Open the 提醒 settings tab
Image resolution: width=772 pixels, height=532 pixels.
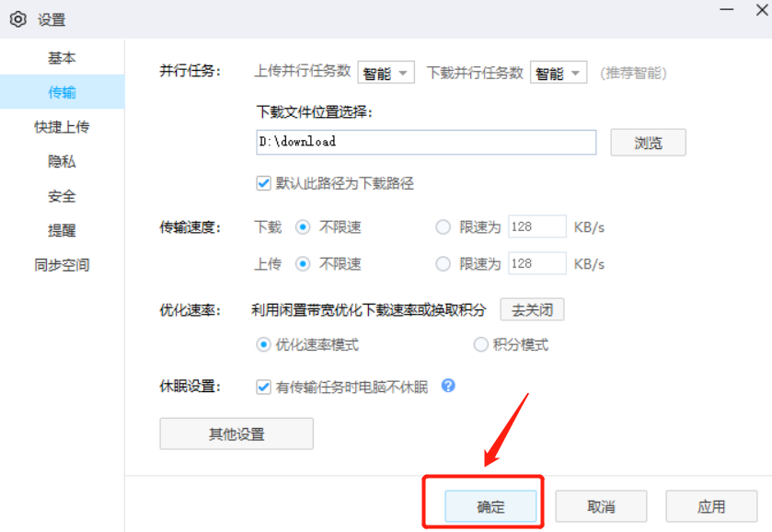click(62, 230)
